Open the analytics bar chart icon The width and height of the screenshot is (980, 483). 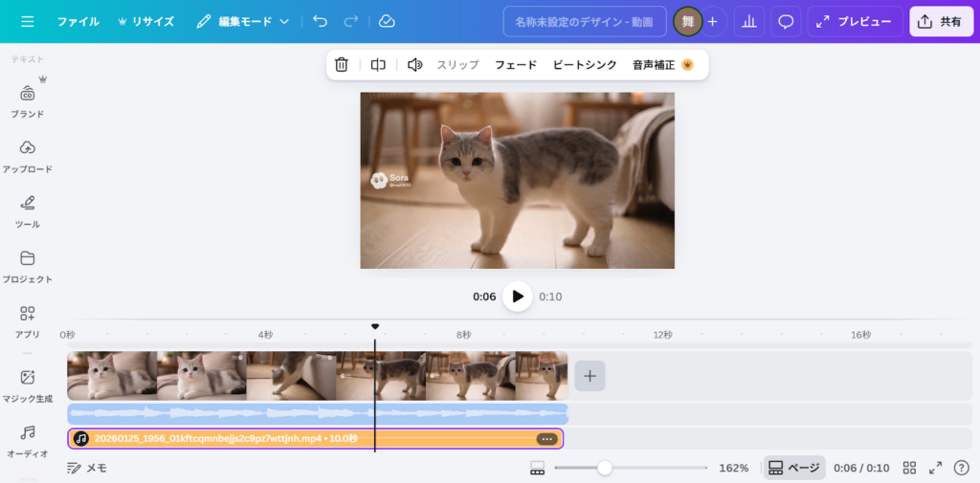(748, 22)
